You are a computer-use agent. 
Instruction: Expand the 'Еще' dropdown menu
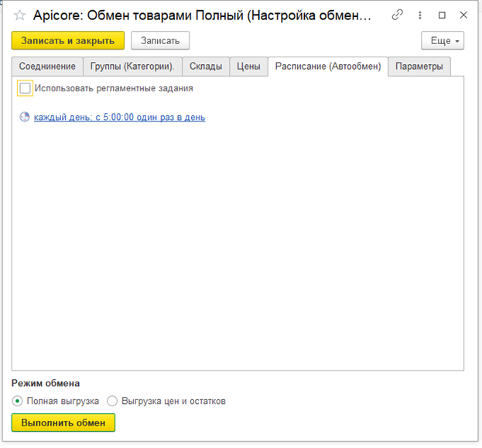[443, 40]
